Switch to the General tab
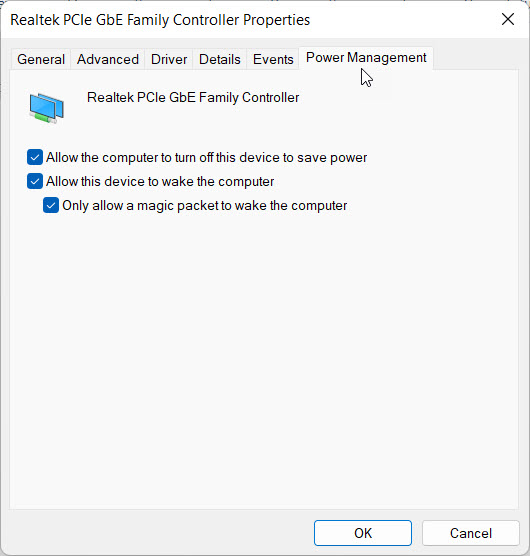Viewport: 530px width, 556px height. (41, 59)
